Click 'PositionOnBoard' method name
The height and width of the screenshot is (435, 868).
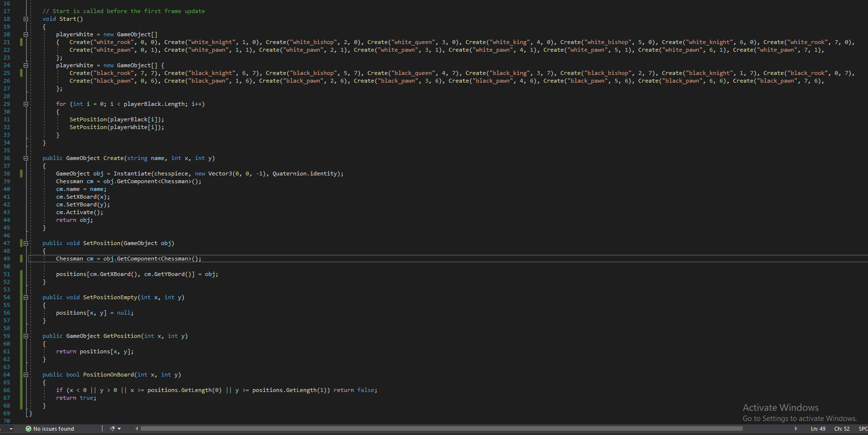point(108,375)
